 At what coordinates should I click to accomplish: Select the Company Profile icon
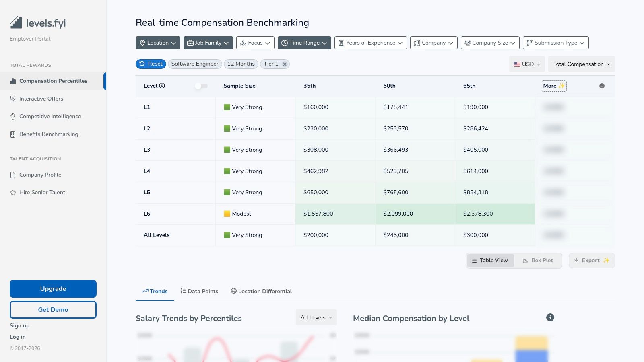tap(13, 175)
